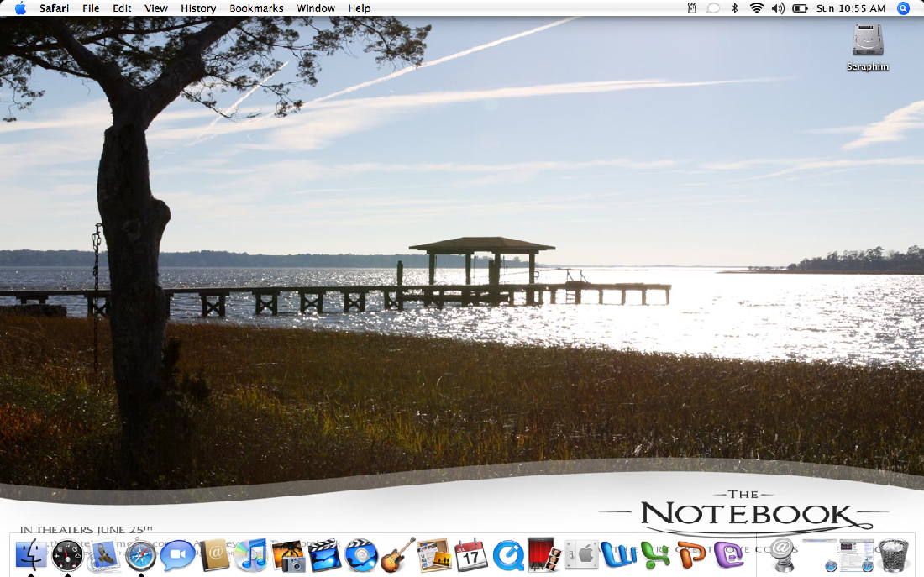Click the Safari compass icon in the Dock
Viewport: 924px width, 577px height.
pyautogui.click(x=140, y=555)
